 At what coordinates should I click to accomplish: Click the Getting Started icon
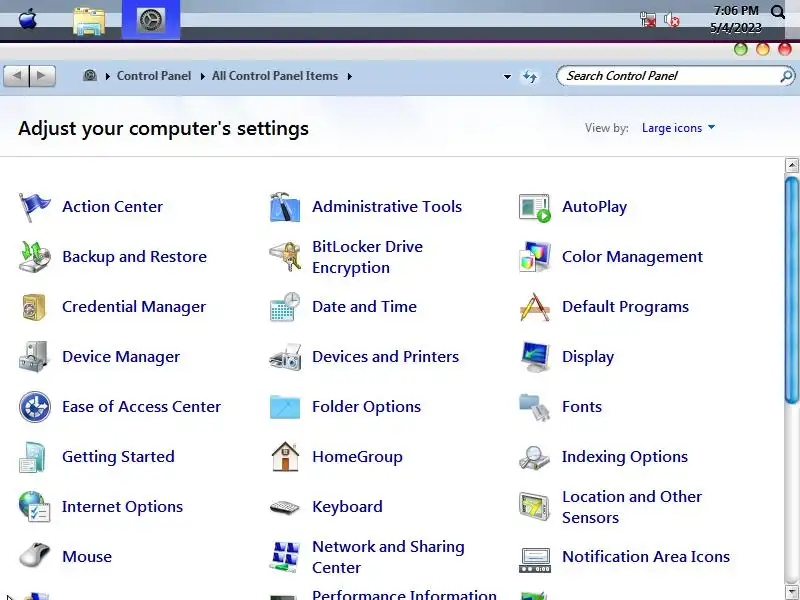pos(33,457)
